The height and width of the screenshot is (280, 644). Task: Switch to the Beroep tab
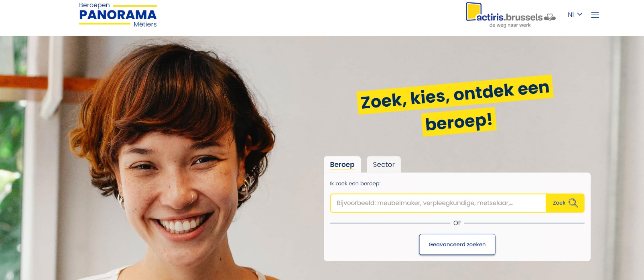(342, 164)
